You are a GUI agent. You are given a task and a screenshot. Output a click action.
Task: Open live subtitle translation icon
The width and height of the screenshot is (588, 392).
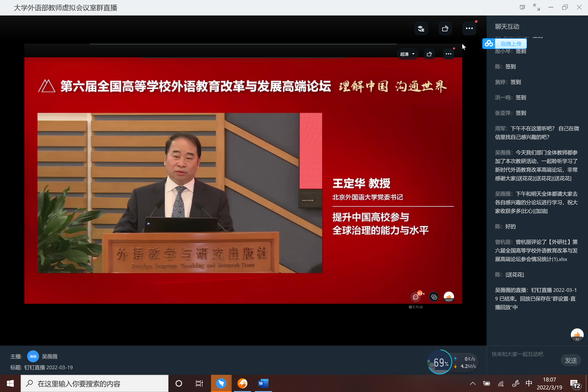421,29
